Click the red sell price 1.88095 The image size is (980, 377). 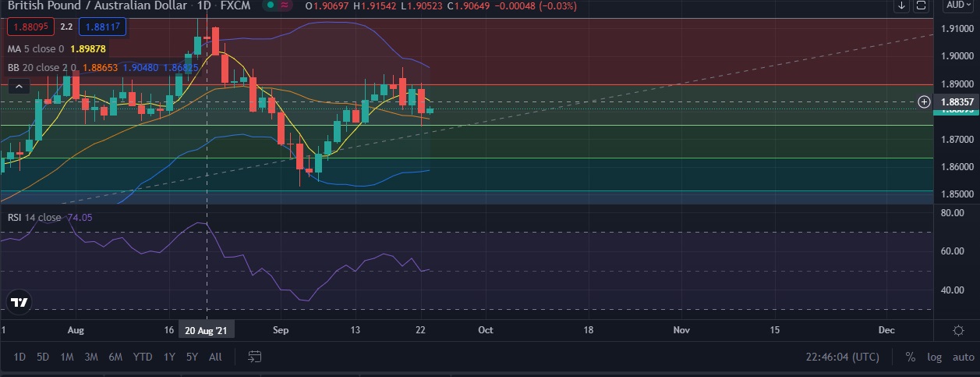[30, 27]
